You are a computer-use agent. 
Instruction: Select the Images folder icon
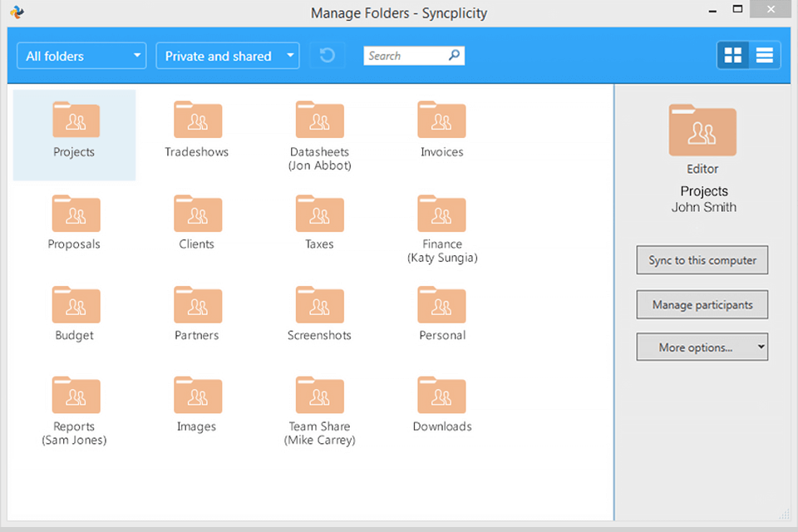click(198, 395)
